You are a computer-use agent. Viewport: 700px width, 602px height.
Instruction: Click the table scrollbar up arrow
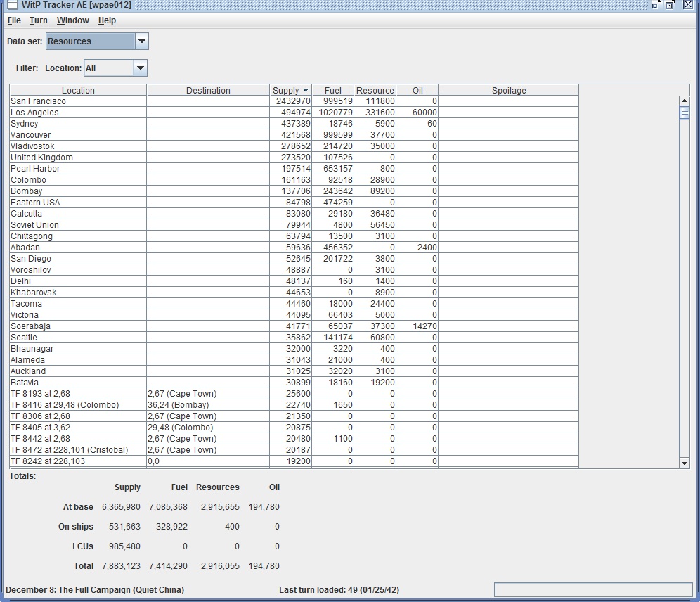pyautogui.click(x=685, y=101)
